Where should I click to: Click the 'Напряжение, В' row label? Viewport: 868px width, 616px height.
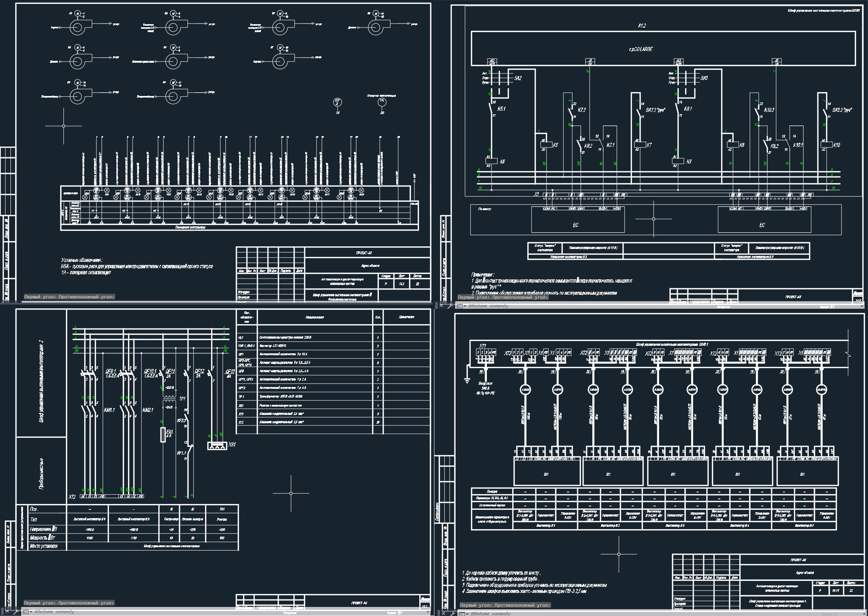pos(43,529)
